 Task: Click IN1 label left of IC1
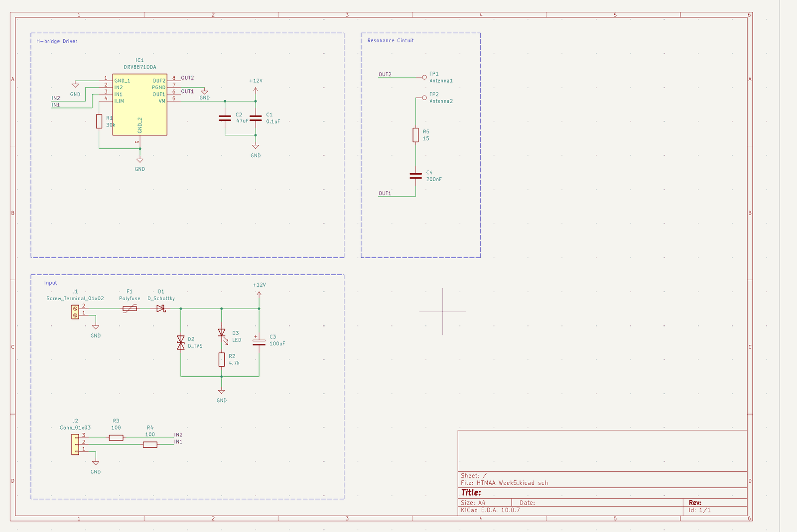[56, 105]
